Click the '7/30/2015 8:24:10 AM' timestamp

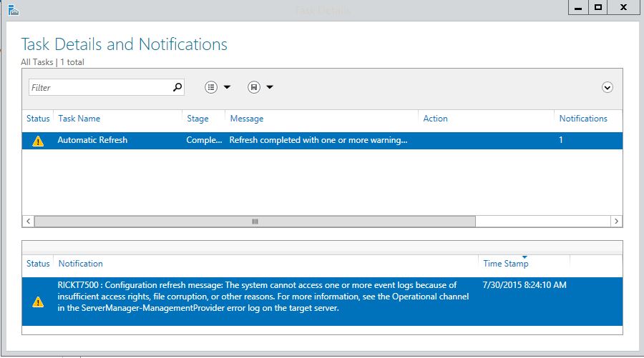pyautogui.click(x=525, y=285)
